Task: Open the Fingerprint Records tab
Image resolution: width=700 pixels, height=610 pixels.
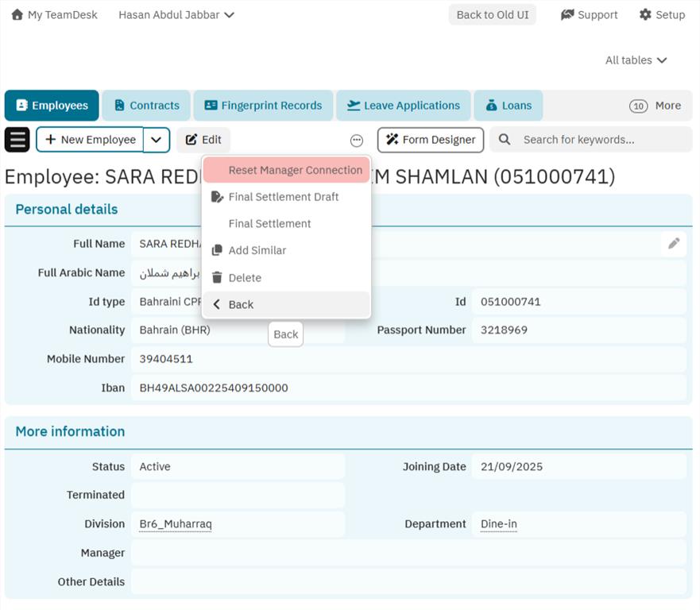Action: pos(263,106)
